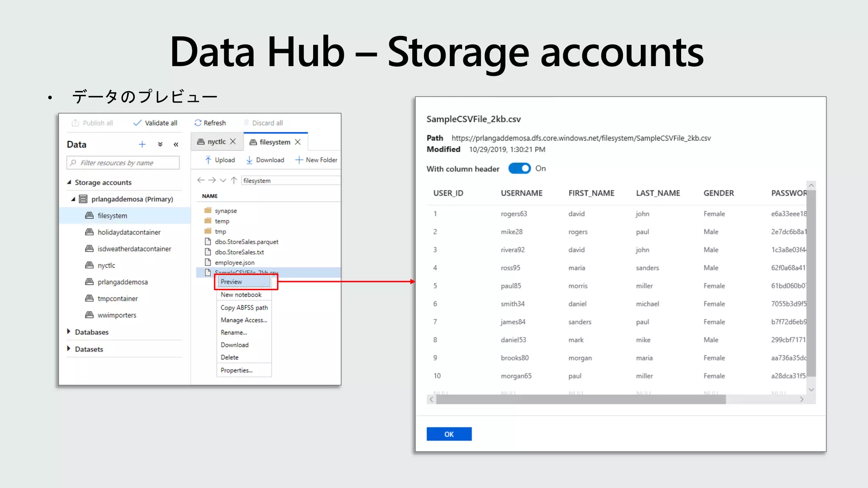
Task: Open the path history dropdown chevron
Action: (x=223, y=180)
